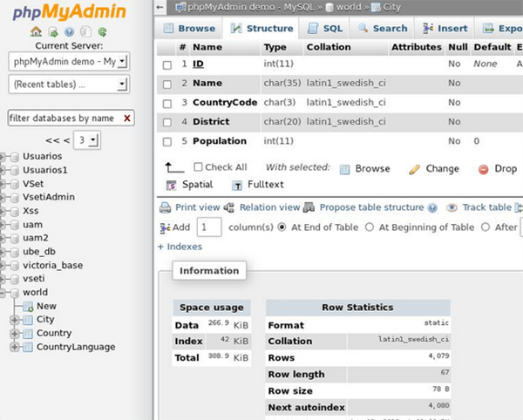
Task: Click the New table icon under world
Action: point(28,307)
